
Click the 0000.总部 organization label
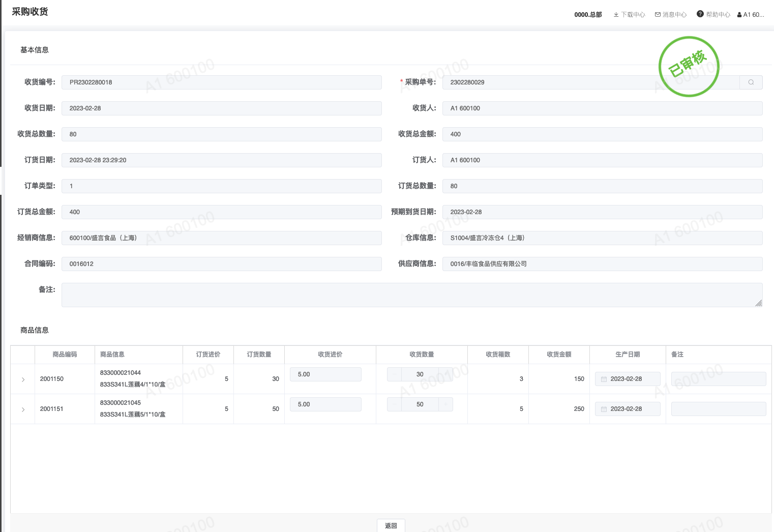588,15
